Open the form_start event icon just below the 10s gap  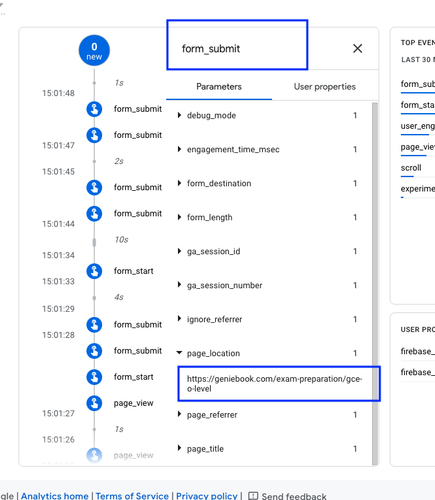click(x=94, y=271)
